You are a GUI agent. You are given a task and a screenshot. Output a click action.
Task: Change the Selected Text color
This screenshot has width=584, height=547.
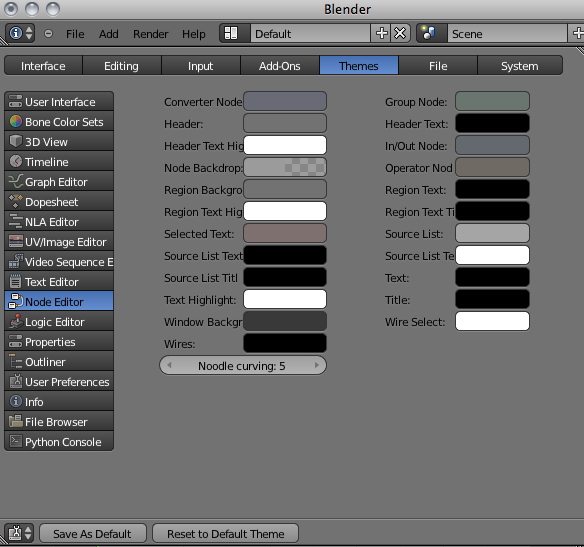click(x=285, y=233)
